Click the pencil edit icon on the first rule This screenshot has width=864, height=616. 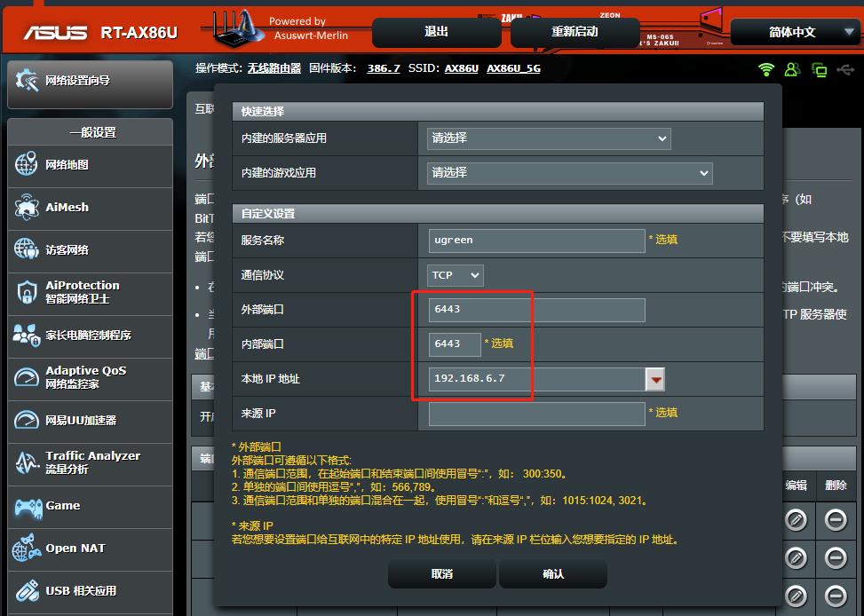[796, 519]
